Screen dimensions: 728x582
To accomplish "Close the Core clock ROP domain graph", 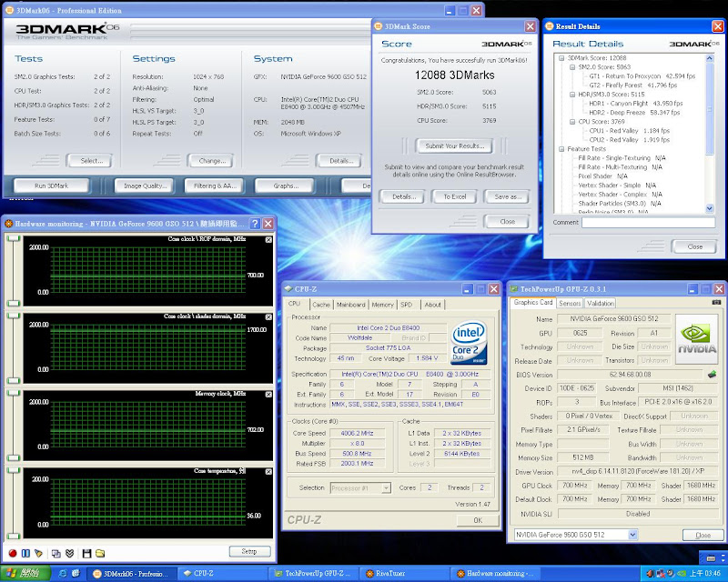I will pyautogui.click(x=268, y=239).
